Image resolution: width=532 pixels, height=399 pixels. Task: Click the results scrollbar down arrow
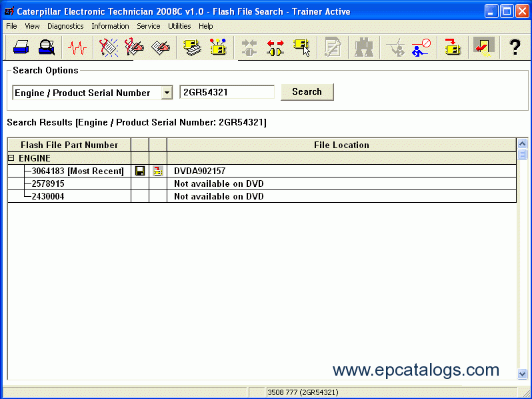522,374
